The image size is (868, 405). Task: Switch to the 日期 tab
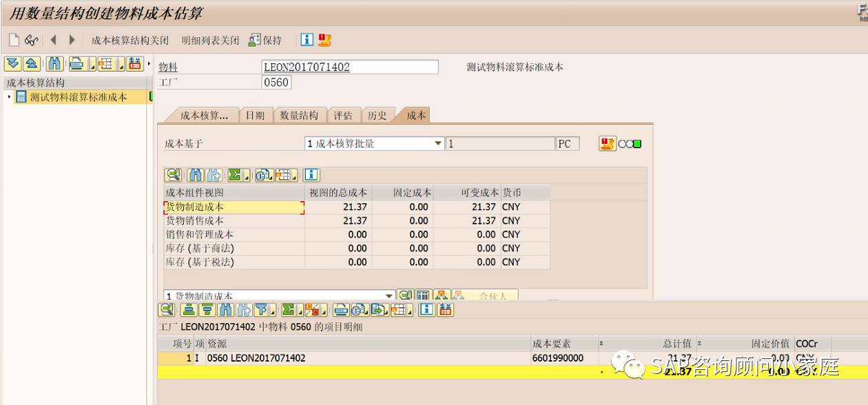pyautogui.click(x=255, y=116)
